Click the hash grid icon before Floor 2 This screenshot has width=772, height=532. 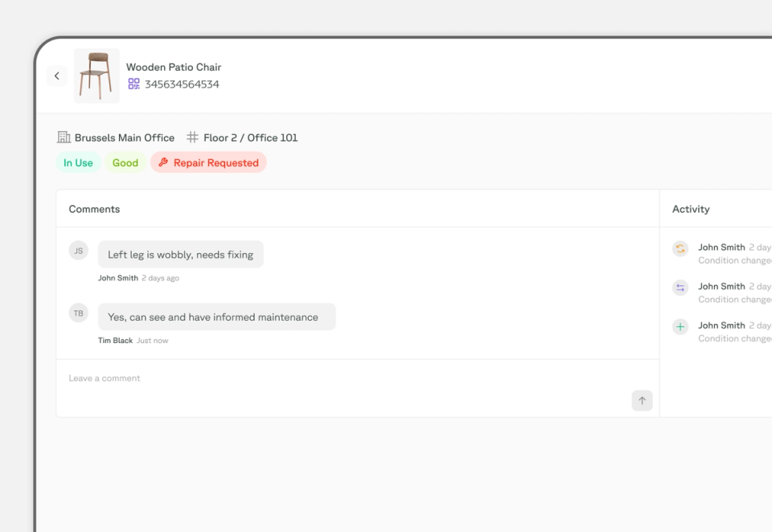(x=192, y=137)
